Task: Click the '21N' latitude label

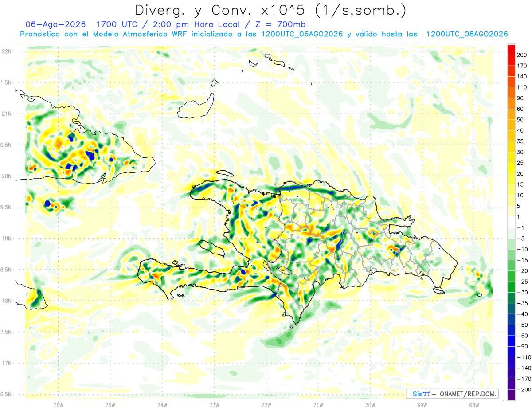Action: 7,114
